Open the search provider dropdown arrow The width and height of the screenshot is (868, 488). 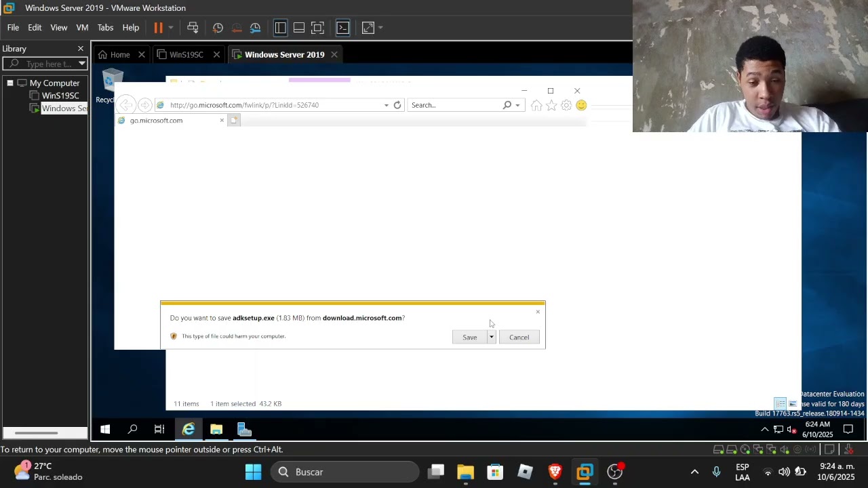coord(517,105)
